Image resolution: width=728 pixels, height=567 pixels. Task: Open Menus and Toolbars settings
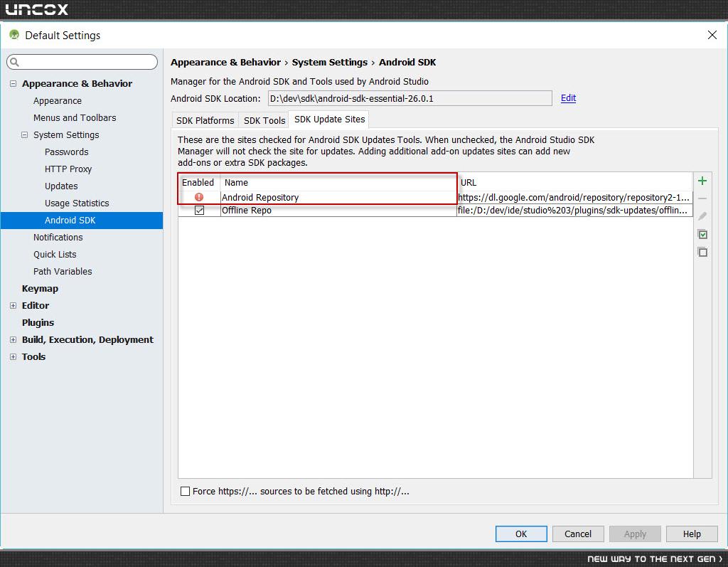[x=75, y=118]
